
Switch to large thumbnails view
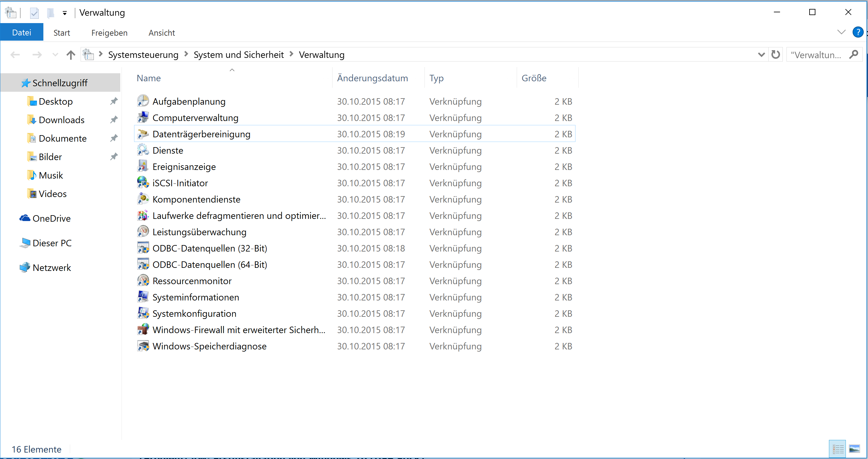[854, 449]
